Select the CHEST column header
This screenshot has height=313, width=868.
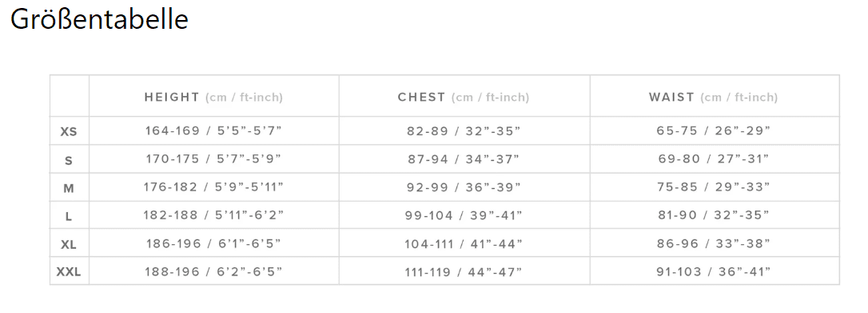click(x=464, y=98)
